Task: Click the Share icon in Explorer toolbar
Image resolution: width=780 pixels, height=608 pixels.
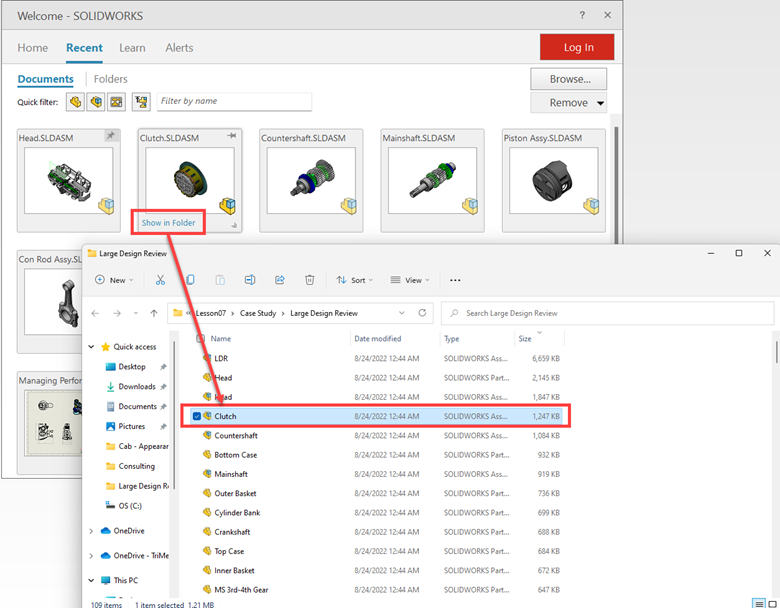Action: pos(280,280)
